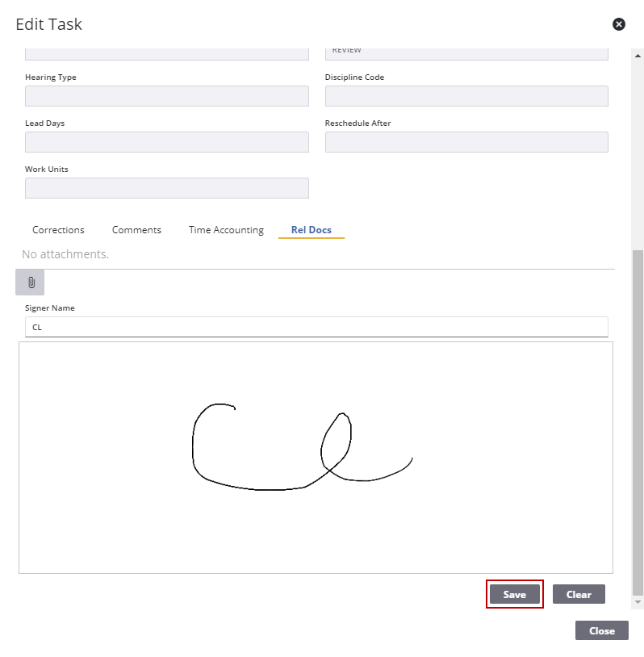644x657 pixels.
Task: Focus the Signer Name text field
Action: point(316,327)
